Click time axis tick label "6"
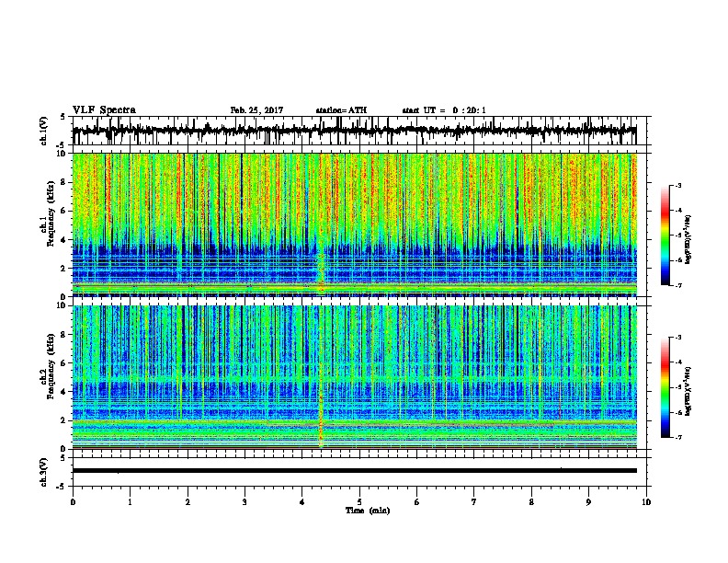The image size is (728, 563). click(417, 502)
